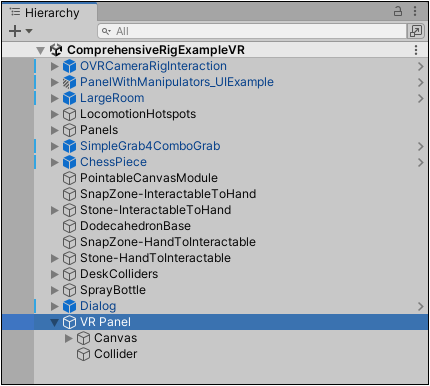Click the All search field
The width and height of the screenshot is (430, 386).
point(252,31)
